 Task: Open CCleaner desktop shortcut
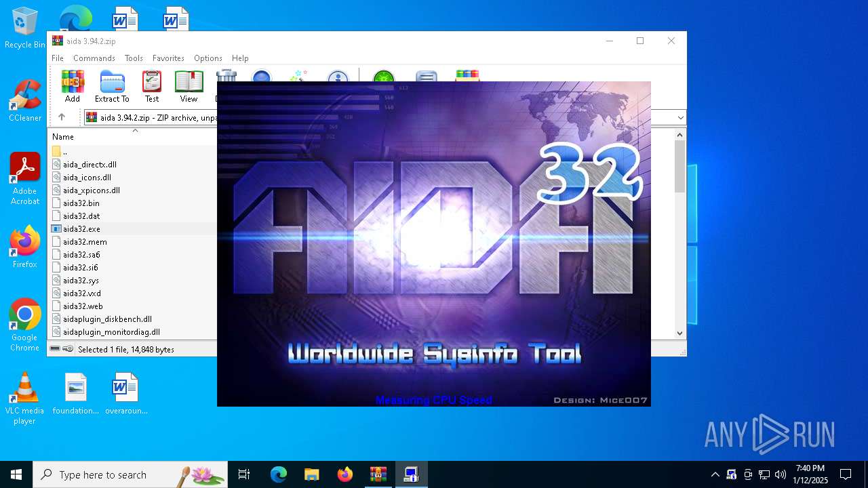pyautogui.click(x=25, y=101)
